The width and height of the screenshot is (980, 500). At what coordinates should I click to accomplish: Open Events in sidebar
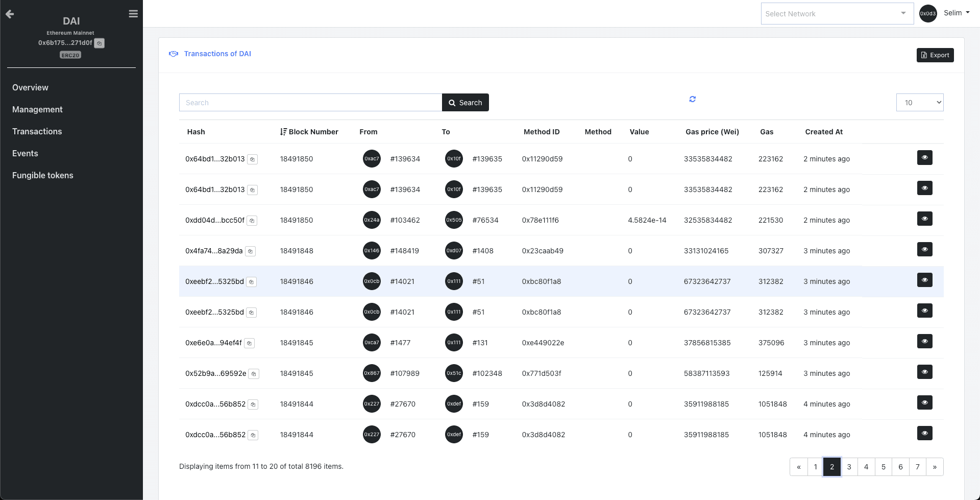click(x=25, y=153)
